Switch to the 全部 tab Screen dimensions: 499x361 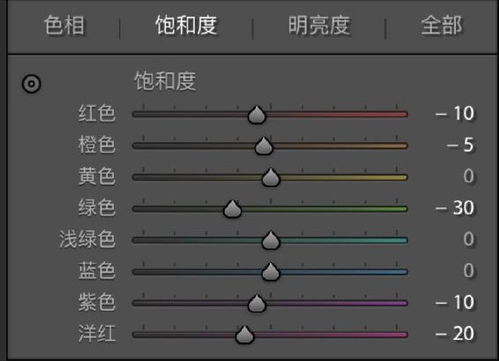coord(442,25)
